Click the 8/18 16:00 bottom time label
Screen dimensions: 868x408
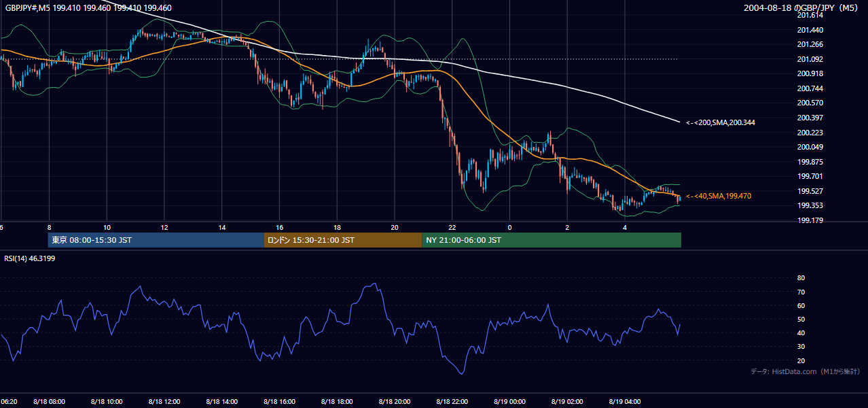(x=280, y=402)
